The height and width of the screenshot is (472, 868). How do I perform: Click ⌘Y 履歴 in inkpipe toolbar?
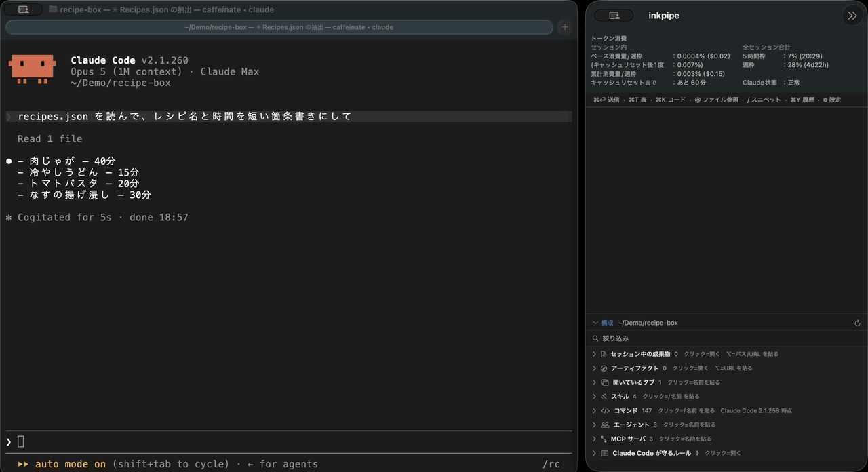coord(802,100)
